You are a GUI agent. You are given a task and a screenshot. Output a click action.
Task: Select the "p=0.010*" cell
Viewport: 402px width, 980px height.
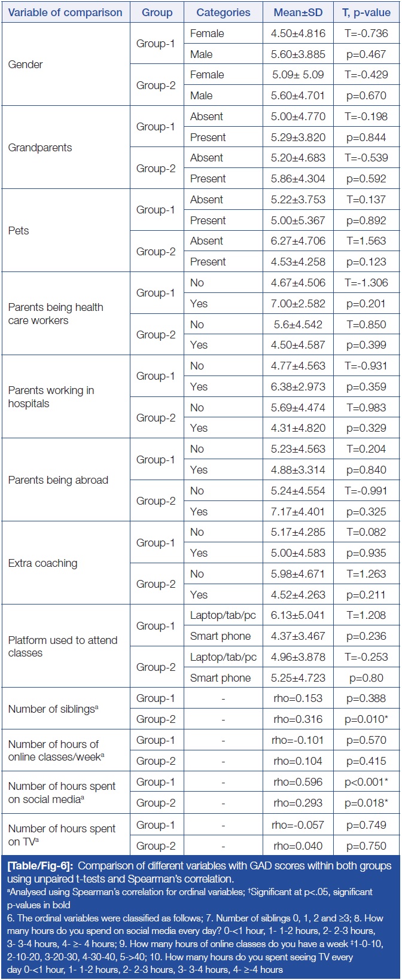coord(366,719)
